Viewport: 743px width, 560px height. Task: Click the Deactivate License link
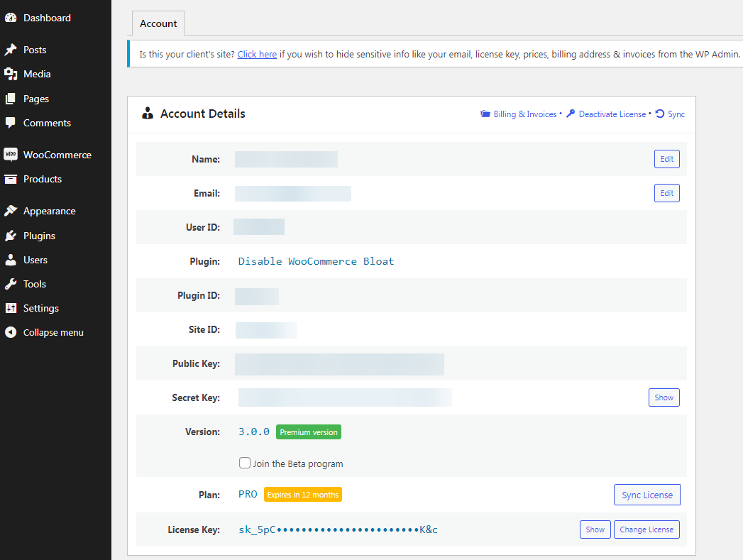(612, 114)
